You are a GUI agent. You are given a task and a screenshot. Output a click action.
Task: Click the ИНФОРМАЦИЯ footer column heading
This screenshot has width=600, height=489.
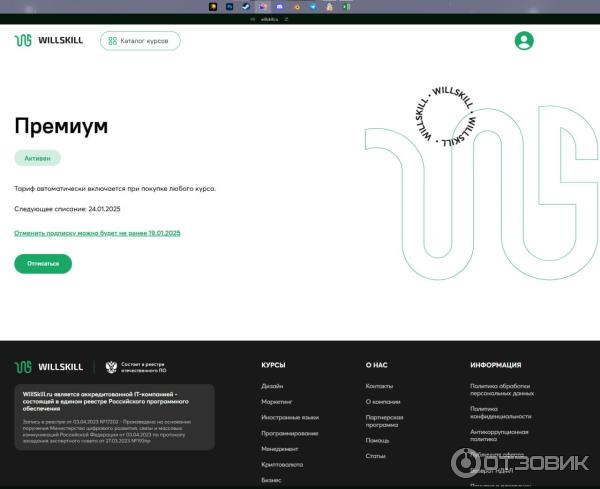(x=496, y=365)
